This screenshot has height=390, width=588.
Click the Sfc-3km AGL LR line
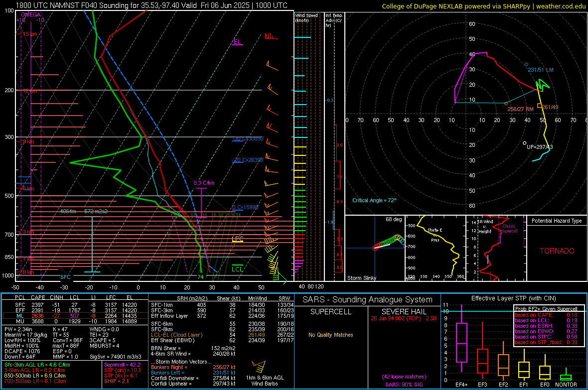37,365
